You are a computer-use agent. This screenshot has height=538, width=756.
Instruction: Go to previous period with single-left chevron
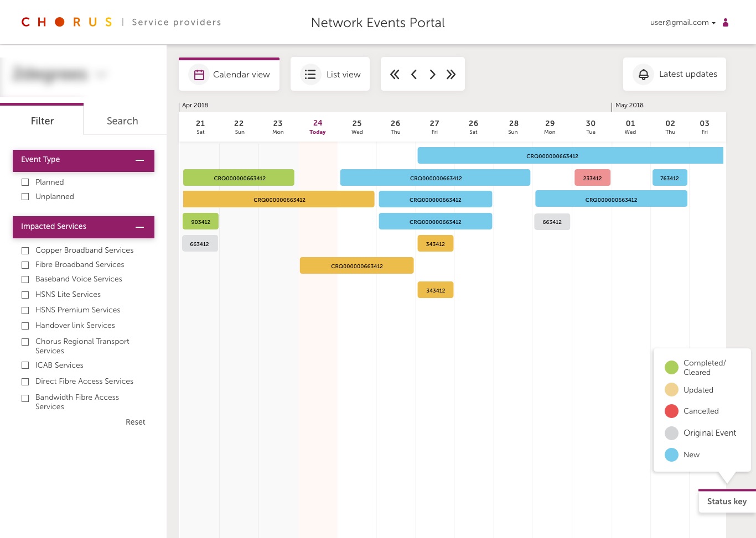(x=413, y=74)
